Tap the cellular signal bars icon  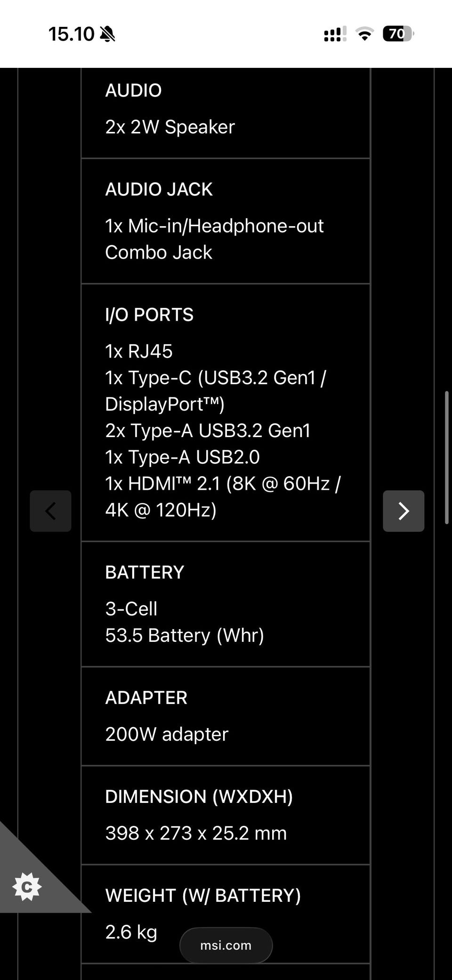point(335,34)
